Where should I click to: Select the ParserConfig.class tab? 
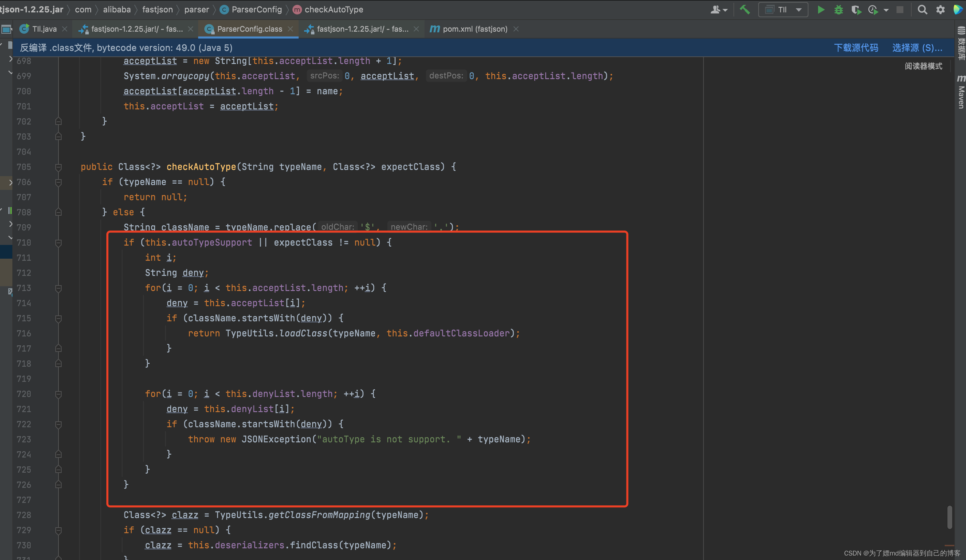pos(249,29)
